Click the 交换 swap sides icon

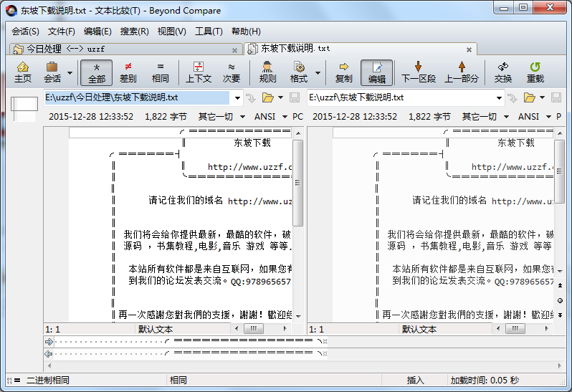[502, 72]
